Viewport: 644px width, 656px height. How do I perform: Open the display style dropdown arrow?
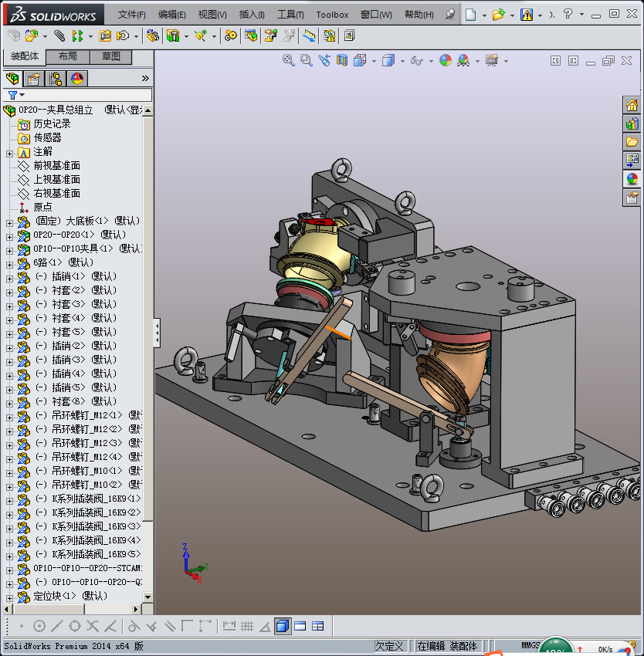(402, 61)
